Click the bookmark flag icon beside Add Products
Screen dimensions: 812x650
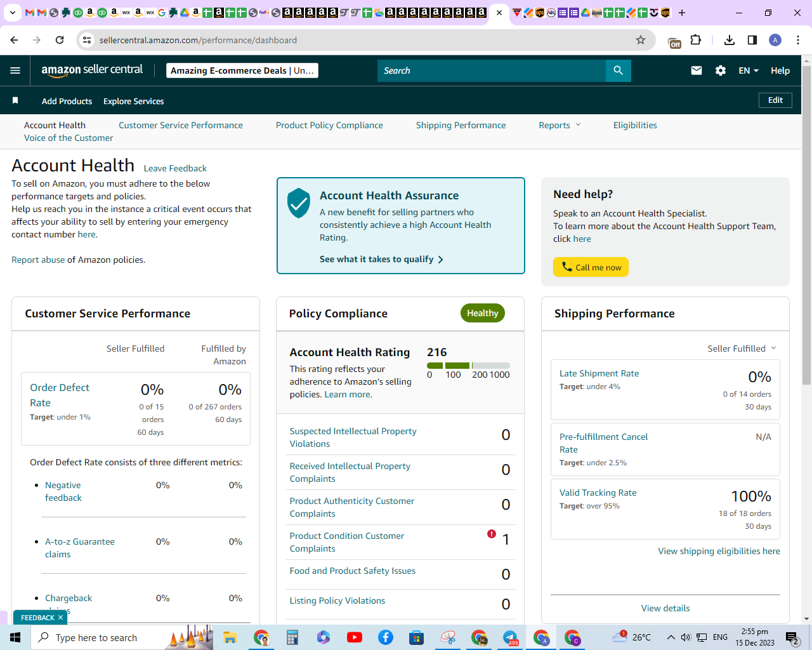pyautogui.click(x=15, y=101)
